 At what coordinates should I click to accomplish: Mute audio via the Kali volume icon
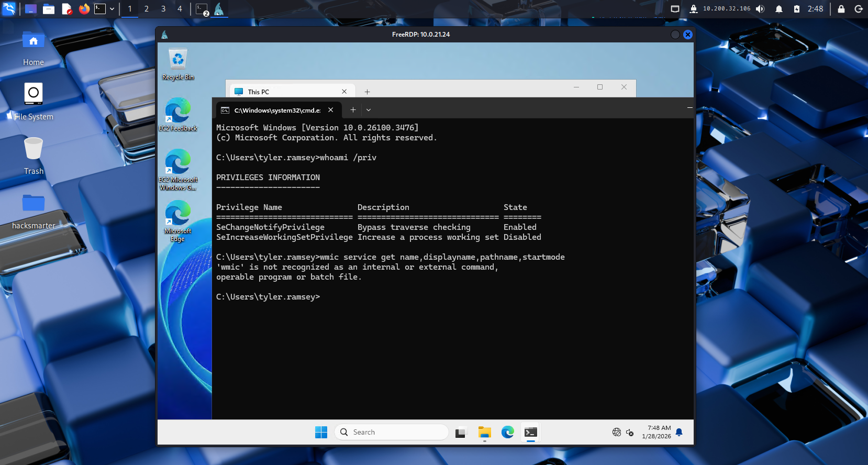tap(760, 9)
